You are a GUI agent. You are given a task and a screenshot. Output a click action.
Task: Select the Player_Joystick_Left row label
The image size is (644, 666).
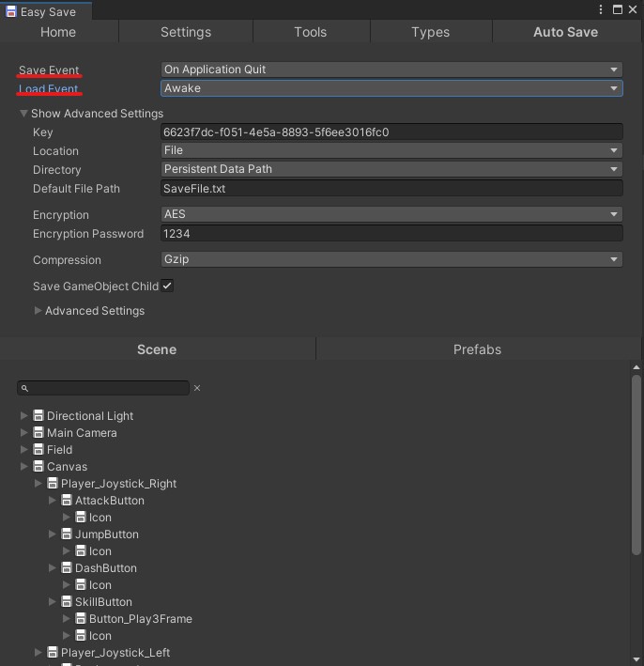[x=115, y=653]
